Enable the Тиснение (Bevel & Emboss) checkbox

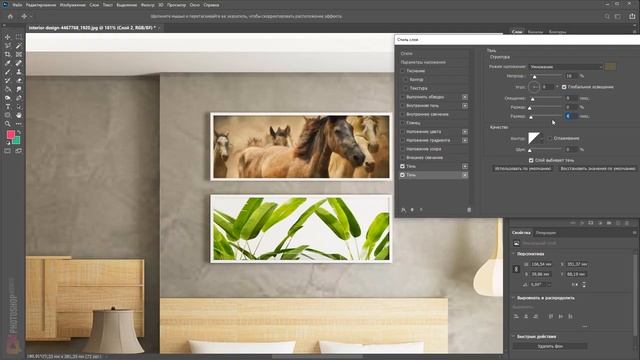pos(402,71)
